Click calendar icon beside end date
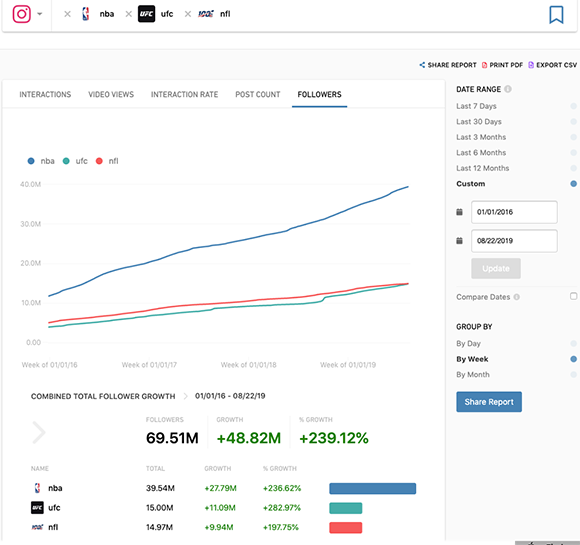The width and height of the screenshot is (580, 545). (459, 241)
